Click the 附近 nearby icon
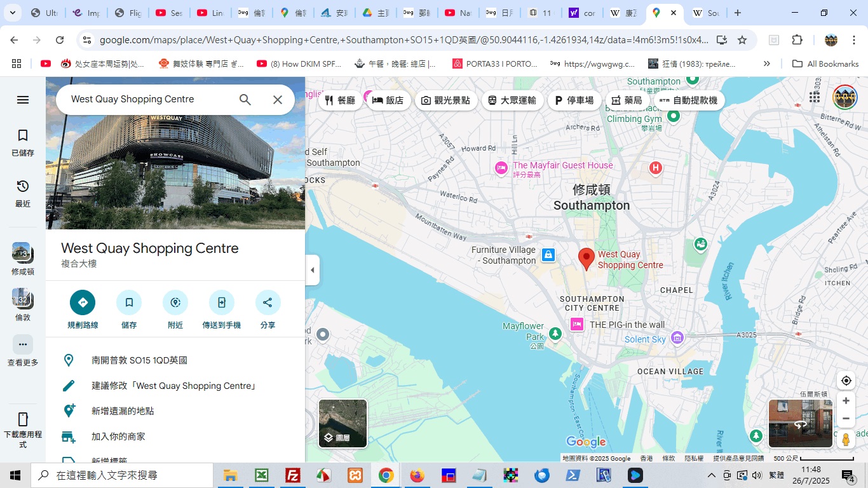Viewport: 868px width, 488px height. pos(175,302)
